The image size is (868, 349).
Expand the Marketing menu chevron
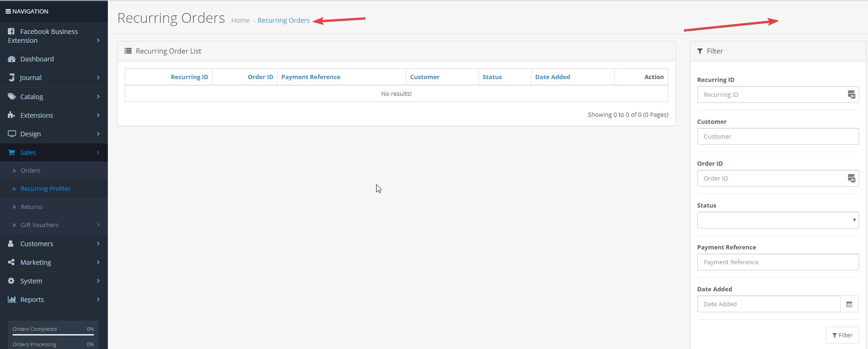coord(98,262)
